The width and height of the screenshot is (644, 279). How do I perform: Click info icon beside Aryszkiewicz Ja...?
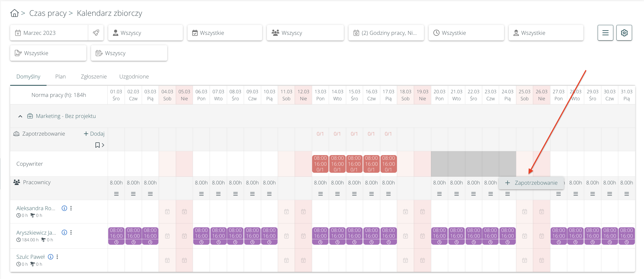click(64, 232)
